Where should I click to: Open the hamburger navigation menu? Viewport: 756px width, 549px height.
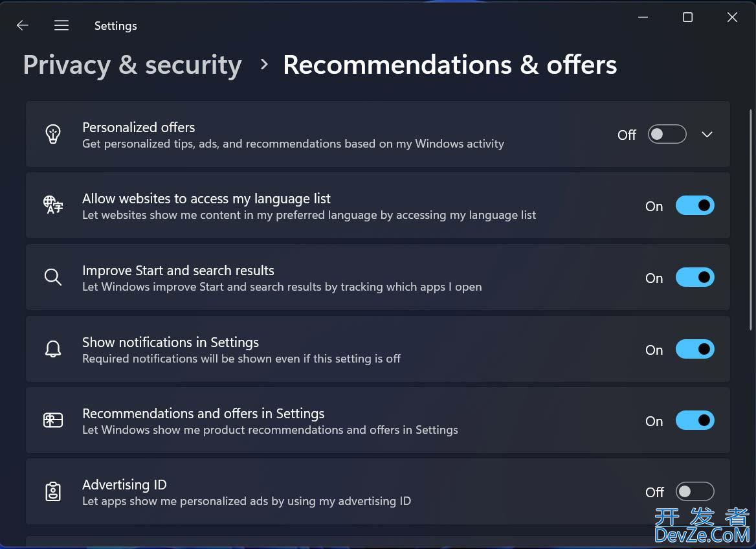[x=61, y=25]
